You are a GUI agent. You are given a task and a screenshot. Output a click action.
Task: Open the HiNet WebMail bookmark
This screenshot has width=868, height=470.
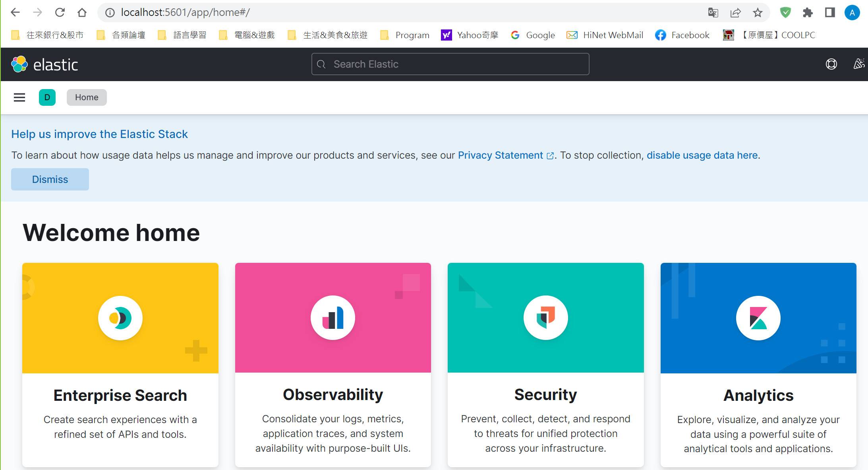pyautogui.click(x=605, y=35)
